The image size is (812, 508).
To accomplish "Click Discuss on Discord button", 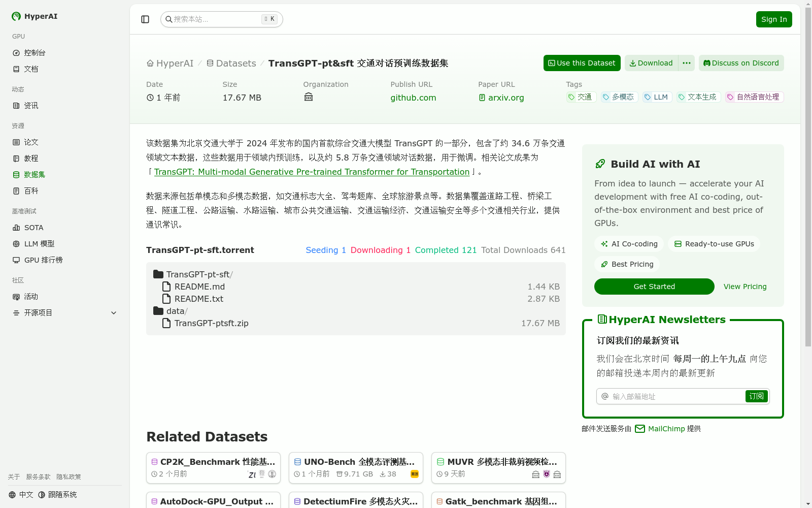I will pos(741,63).
